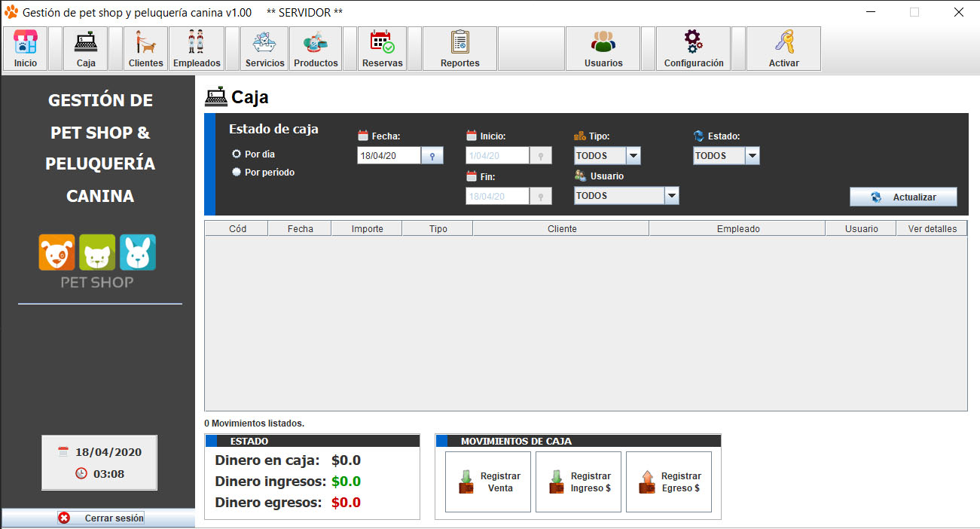Open the Activar keys module
Screen dimensions: 980x529
tap(783, 49)
